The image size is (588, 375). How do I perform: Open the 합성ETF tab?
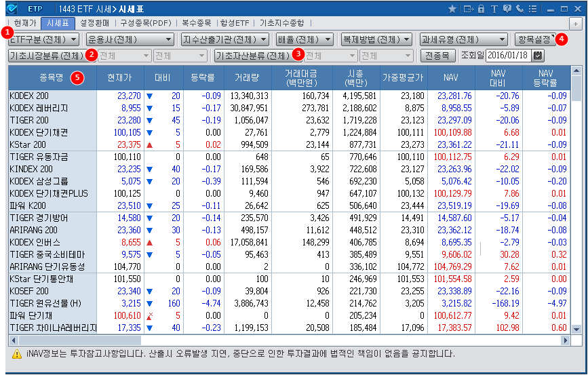(x=232, y=23)
